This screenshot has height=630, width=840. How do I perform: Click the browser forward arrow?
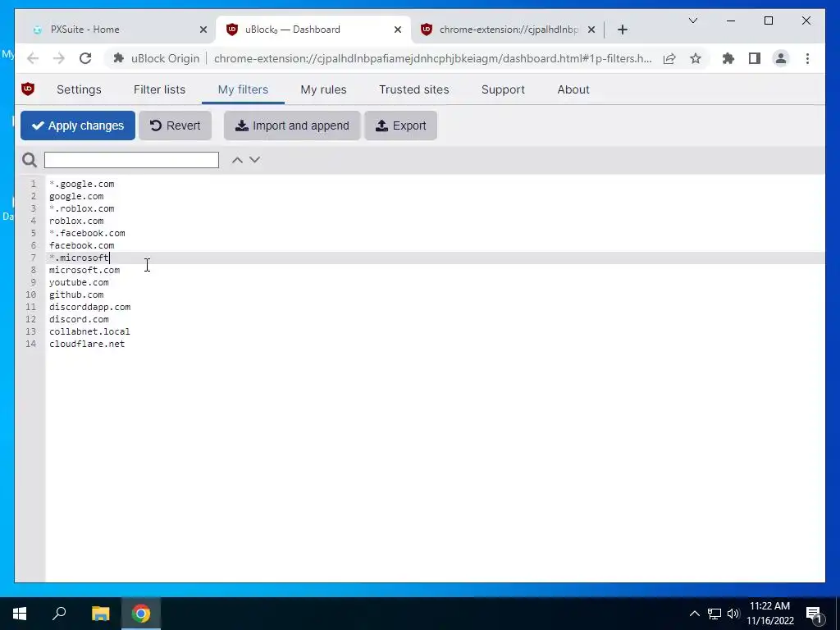click(x=59, y=58)
